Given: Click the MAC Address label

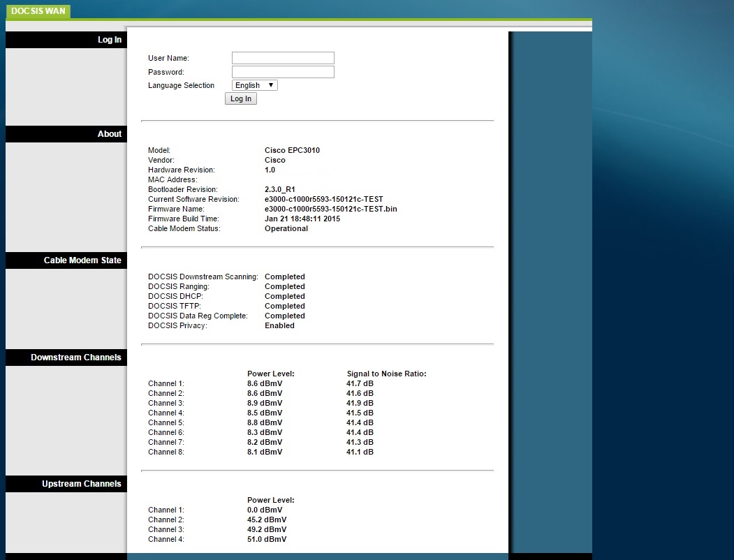Looking at the screenshot, I should click(x=173, y=179).
